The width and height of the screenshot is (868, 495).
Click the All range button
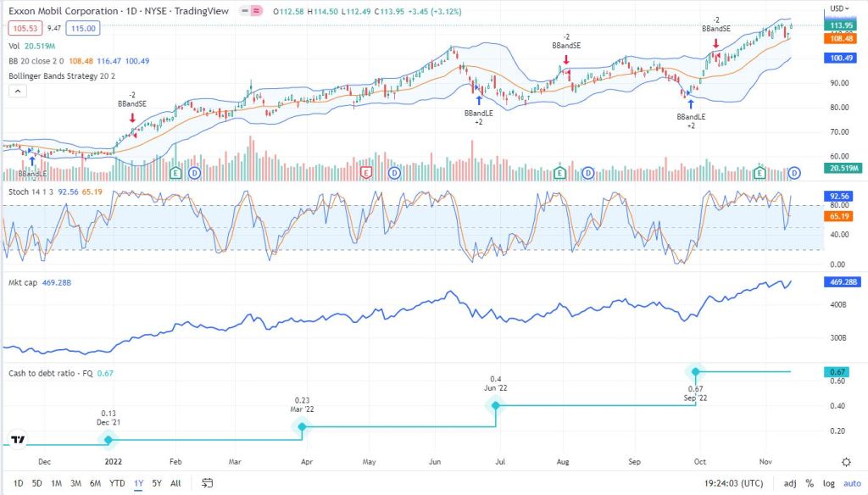[x=175, y=481]
